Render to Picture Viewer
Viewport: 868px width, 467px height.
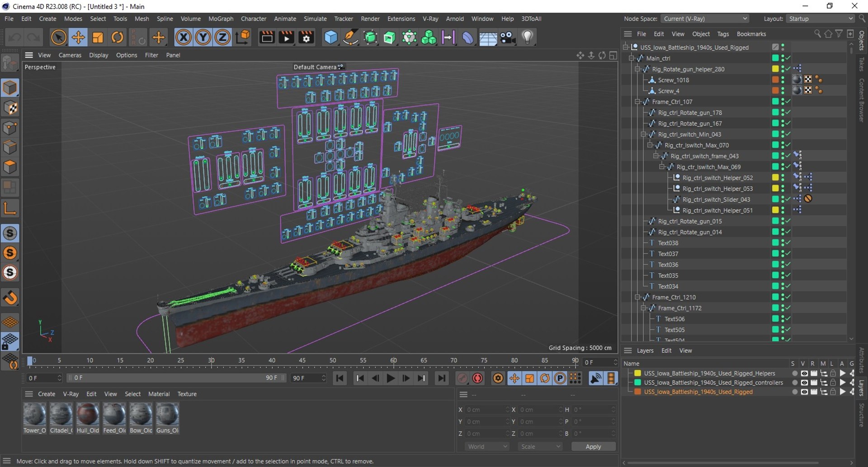[287, 37]
